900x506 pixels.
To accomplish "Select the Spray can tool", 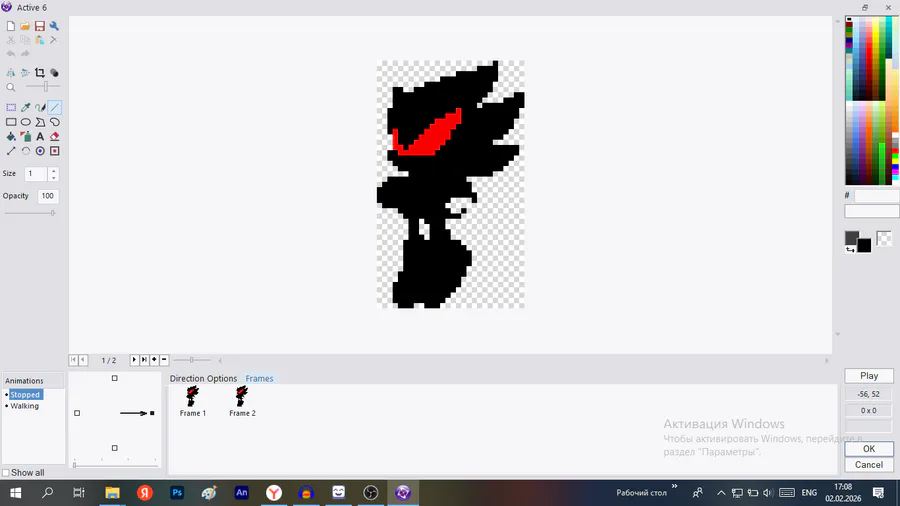I will click(25, 137).
